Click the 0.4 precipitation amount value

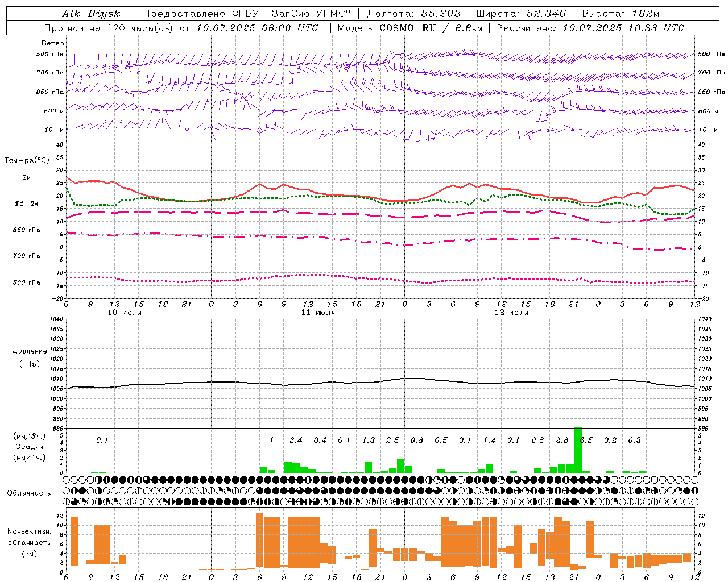[320, 440]
